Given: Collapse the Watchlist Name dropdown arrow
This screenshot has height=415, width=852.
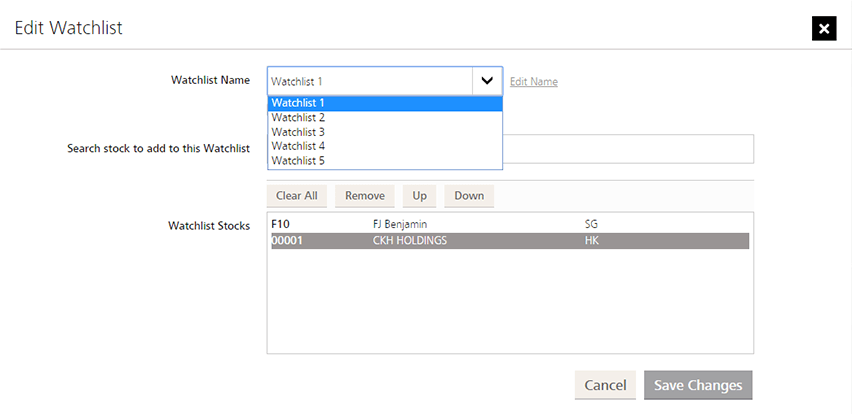Looking at the screenshot, I should coord(487,81).
